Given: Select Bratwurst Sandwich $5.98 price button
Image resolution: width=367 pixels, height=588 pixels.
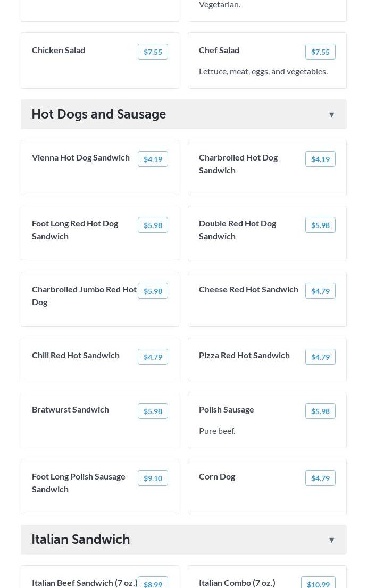Looking at the screenshot, I should pos(153,411).
